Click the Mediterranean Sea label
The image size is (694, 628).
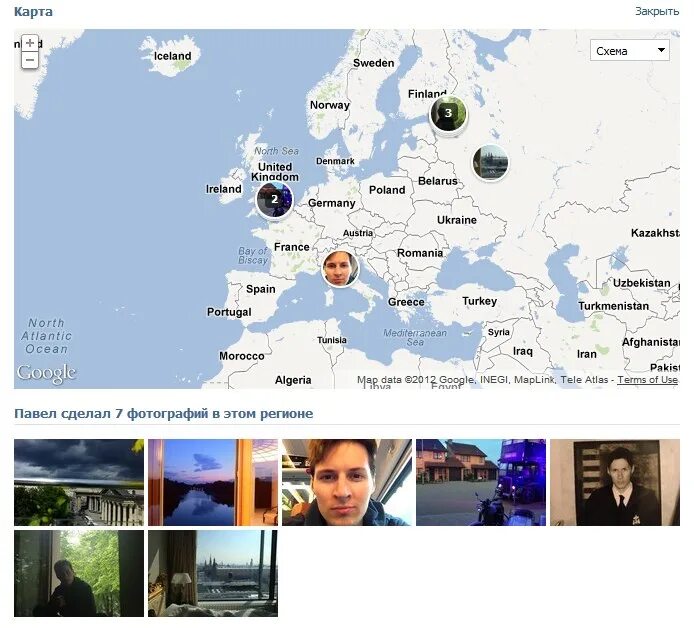(415, 337)
